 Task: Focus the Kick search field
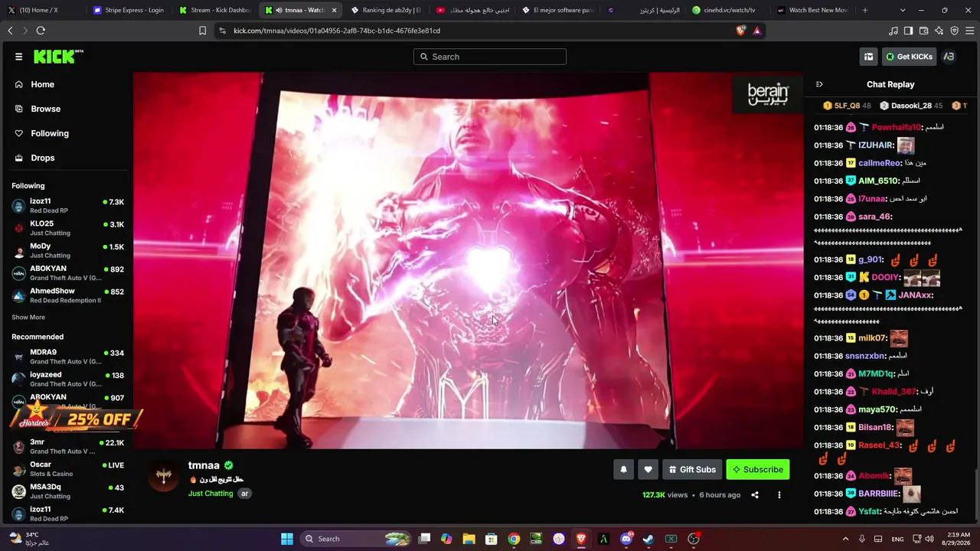click(490, 57)
